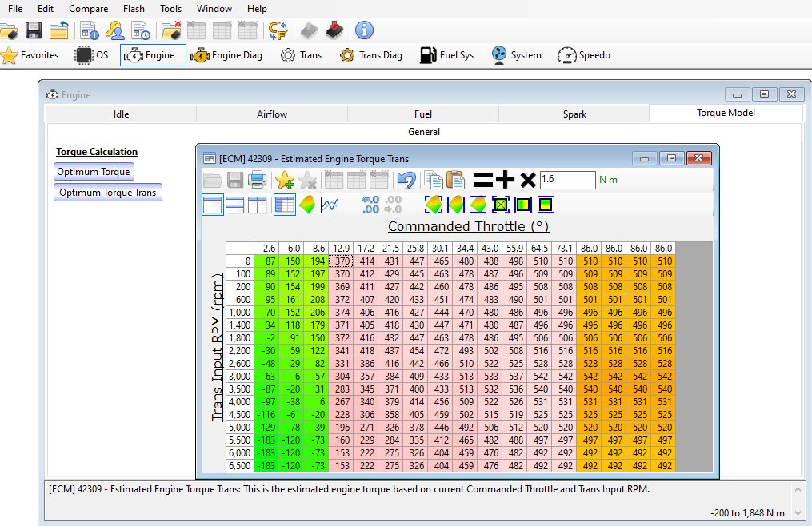Print the Estimated Engine Torque Trans table
This screenshot has height=526, width=812.
257,180
